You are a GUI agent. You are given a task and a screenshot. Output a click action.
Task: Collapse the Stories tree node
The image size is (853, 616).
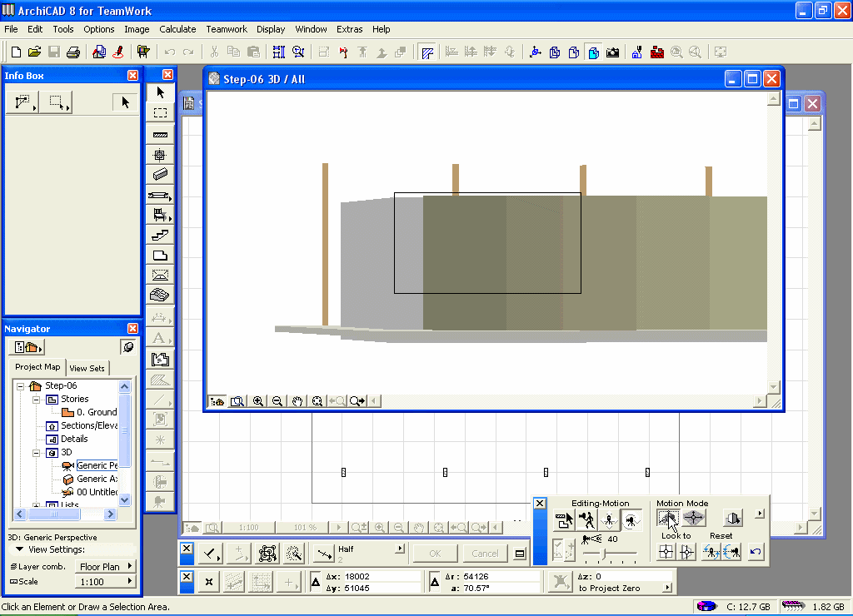37,400
